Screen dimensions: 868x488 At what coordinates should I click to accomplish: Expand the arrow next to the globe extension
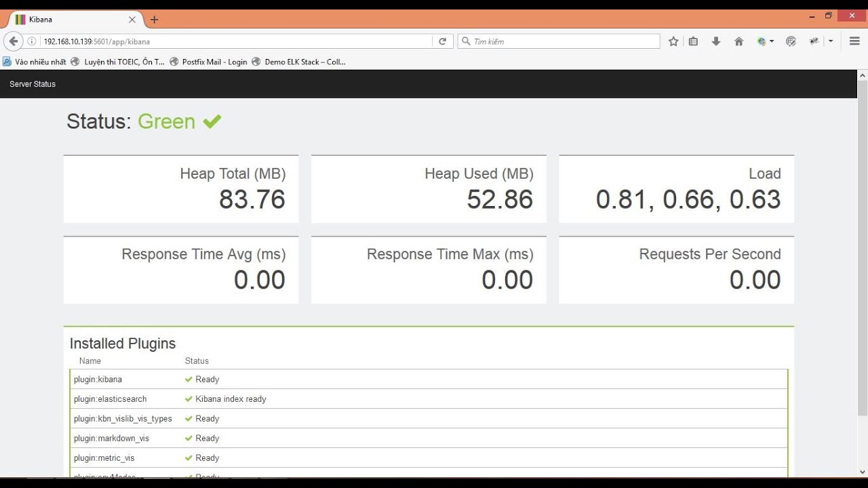[772, 41]
